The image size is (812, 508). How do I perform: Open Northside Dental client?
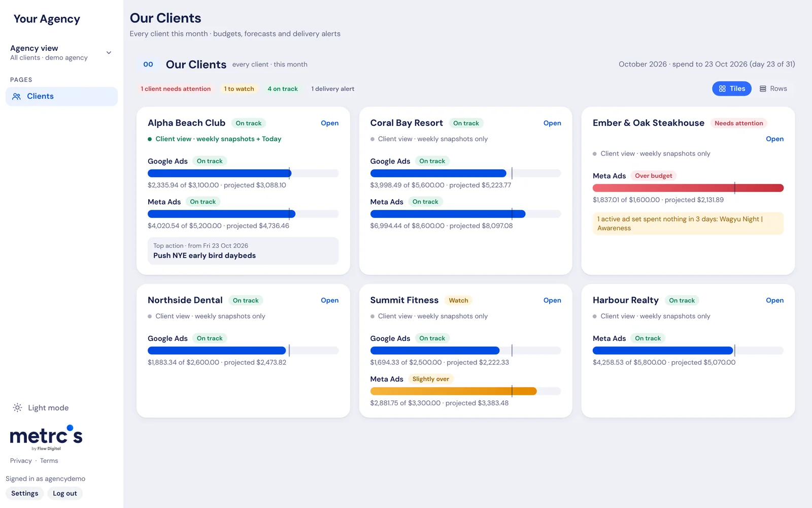click(329, 300)
